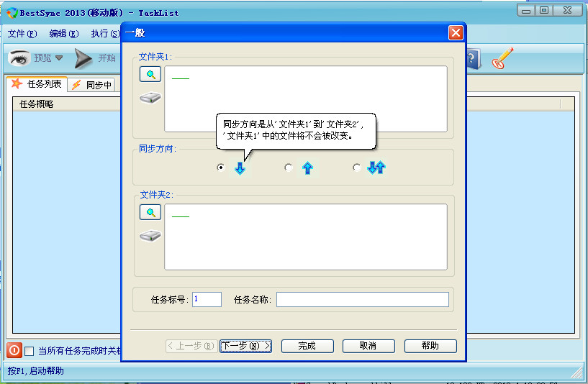Select folder1-to-folder2 sync direction radio
This screenshot has height=384, width=588.
pyautogui.click(x=221, y=168)
